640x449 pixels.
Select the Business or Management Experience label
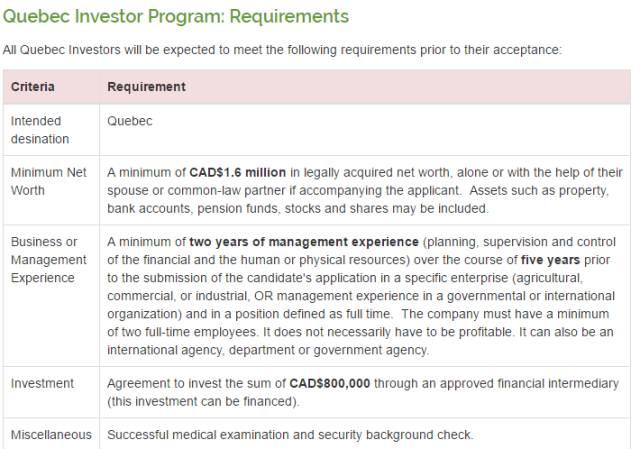point(49,260)
